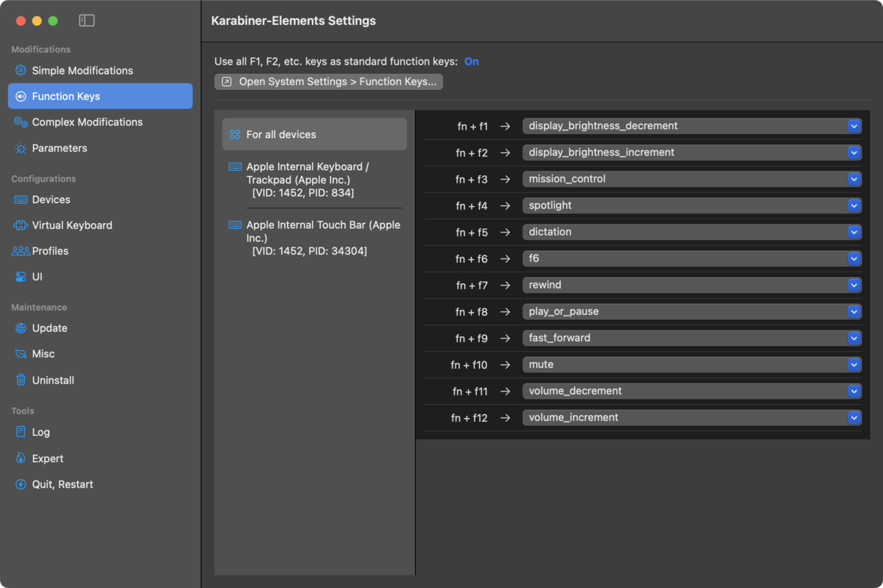Click Open System Settings > Function Keys button

click(329, 82)
